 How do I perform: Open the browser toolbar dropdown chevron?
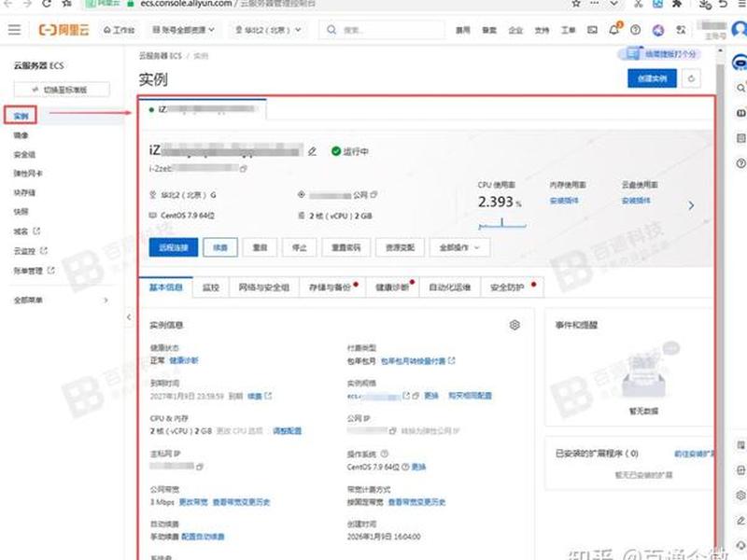(x=613, y=4)
